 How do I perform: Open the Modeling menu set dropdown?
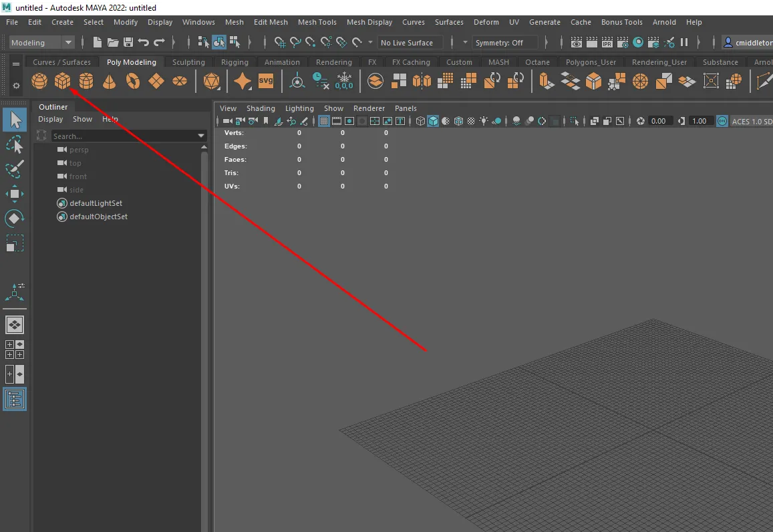tap(41, 42)
